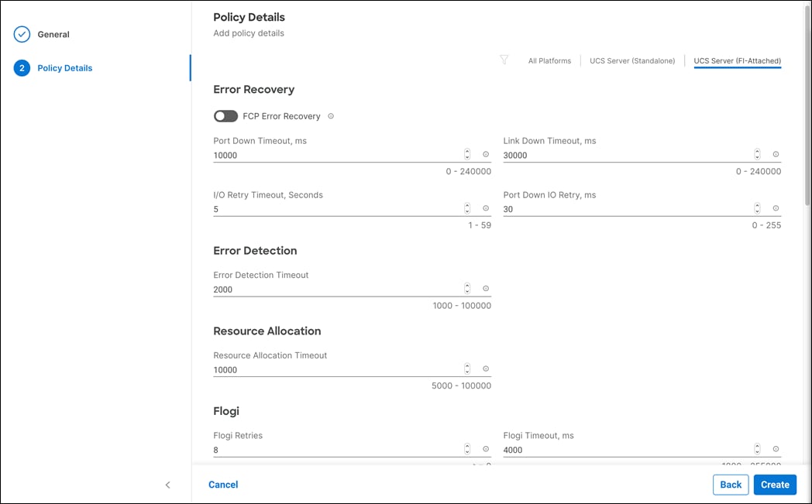Click inside the Flogi Retries input field
This screenshot has height=504, width=812.
coord(310,449)
